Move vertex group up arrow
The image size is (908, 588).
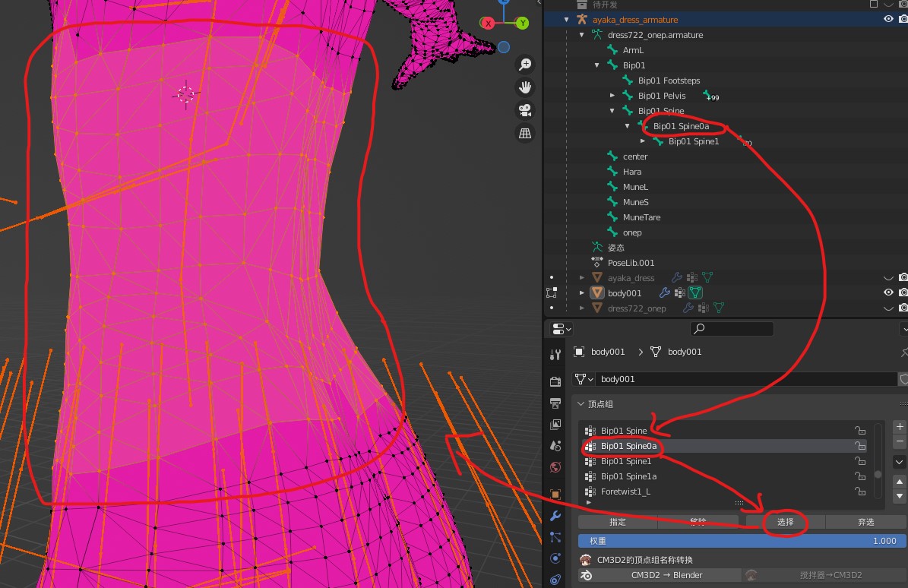tap(900, 481)
